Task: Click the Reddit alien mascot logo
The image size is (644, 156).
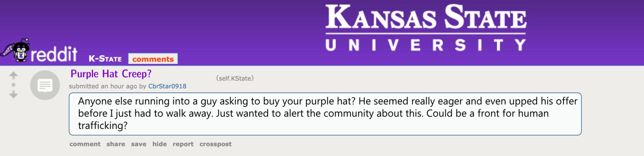Action: pos(20,51)
